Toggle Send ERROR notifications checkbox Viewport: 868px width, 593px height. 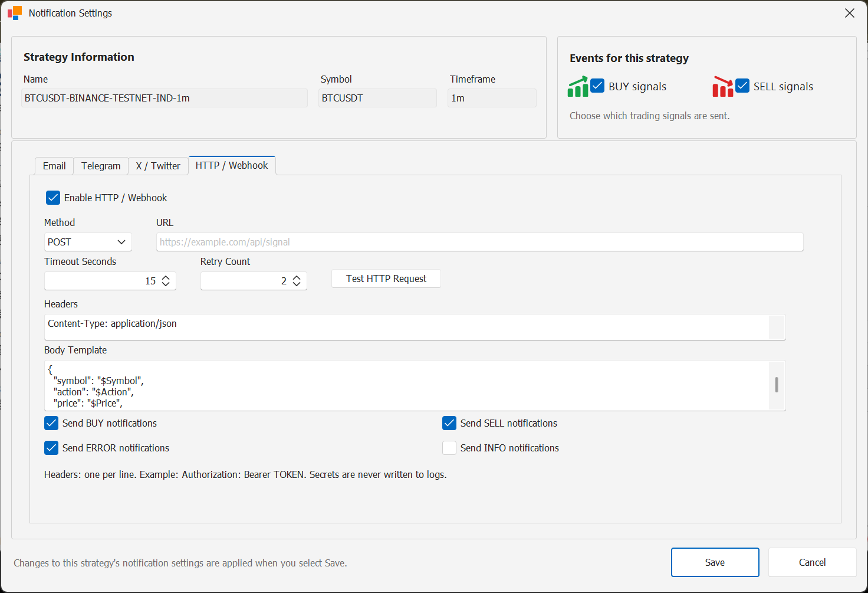pos(51,448)
